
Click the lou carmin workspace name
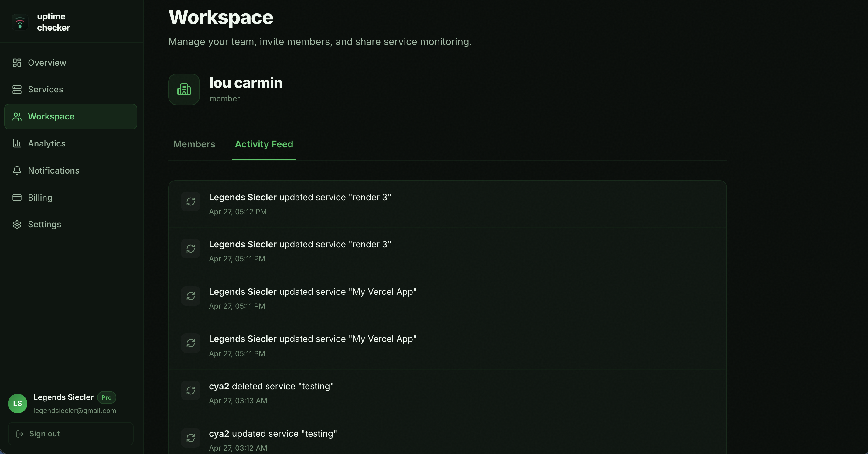[246, 83]
